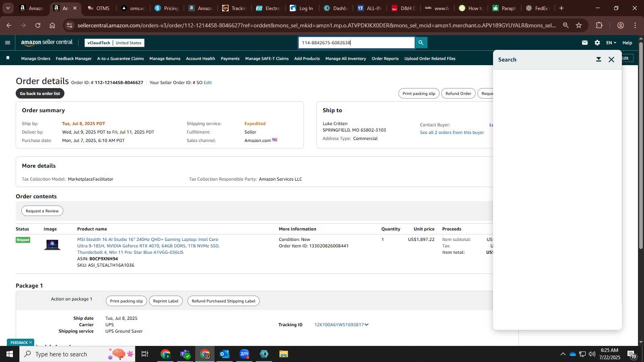This screenshot has height=362, width=644.
Task: Open Microsoft Teams from taskbar
Action: 185,354
